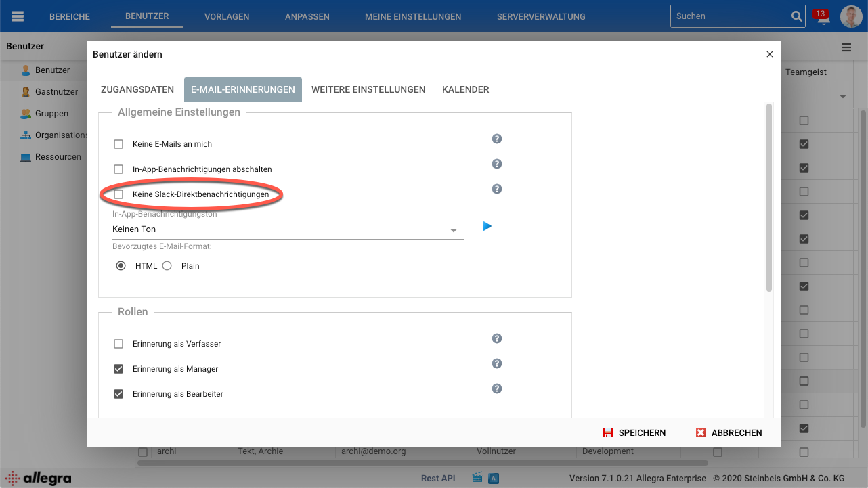Check Keine E-Mails an mich
This screenshot has width=868, height=488.
(118, 144)
